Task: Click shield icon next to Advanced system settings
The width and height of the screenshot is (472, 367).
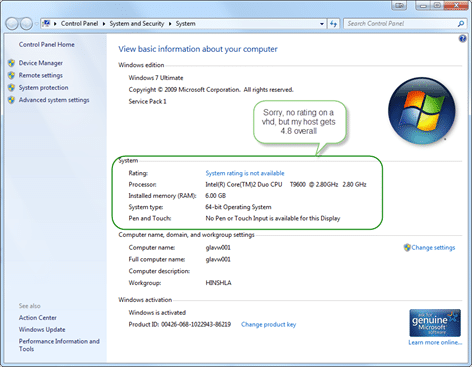Action: click(11, 100)
